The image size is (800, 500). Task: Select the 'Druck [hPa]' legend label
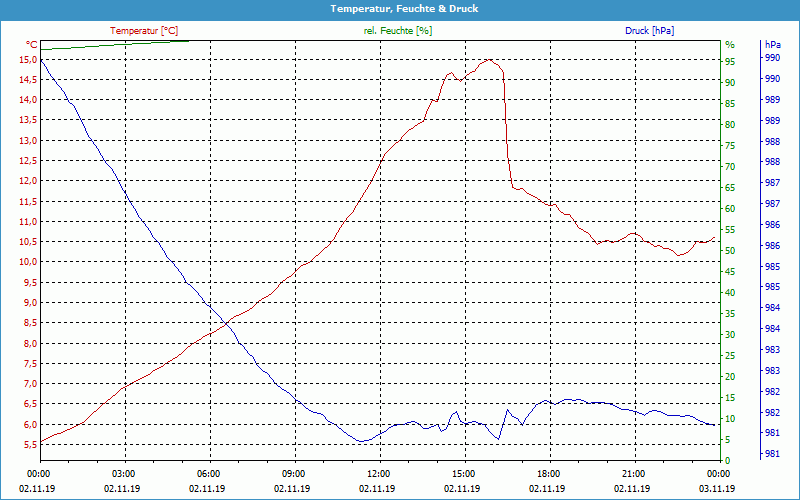click(649, 31)
